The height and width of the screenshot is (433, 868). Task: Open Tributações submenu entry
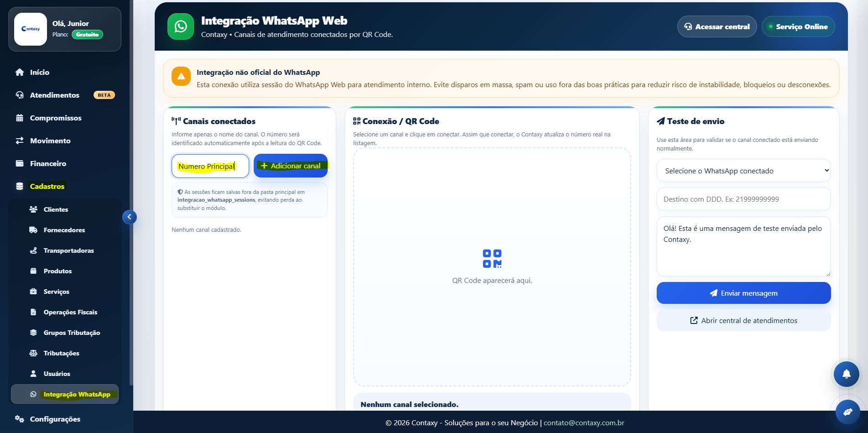pyautogui.click(x=65, y=353)
